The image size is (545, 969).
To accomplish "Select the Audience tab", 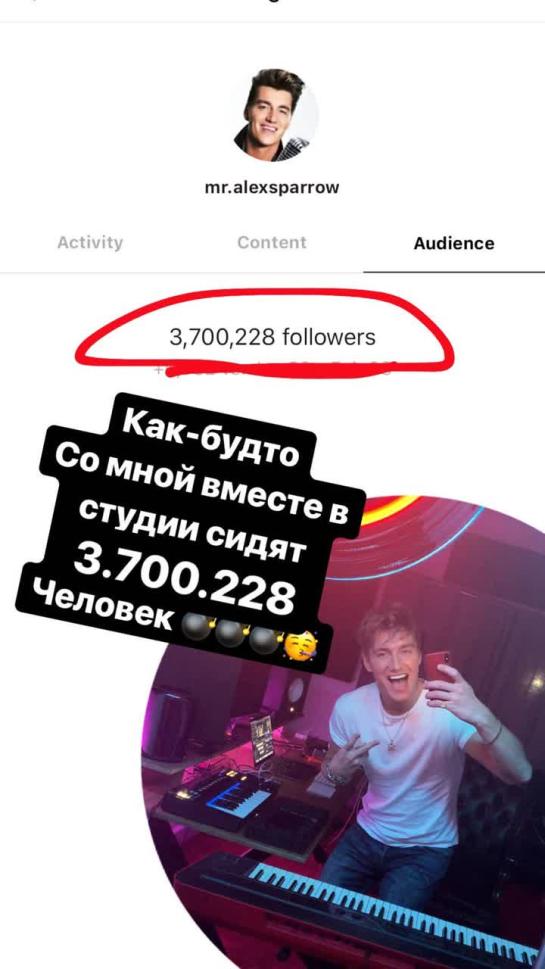I will (x=454, y=243).
